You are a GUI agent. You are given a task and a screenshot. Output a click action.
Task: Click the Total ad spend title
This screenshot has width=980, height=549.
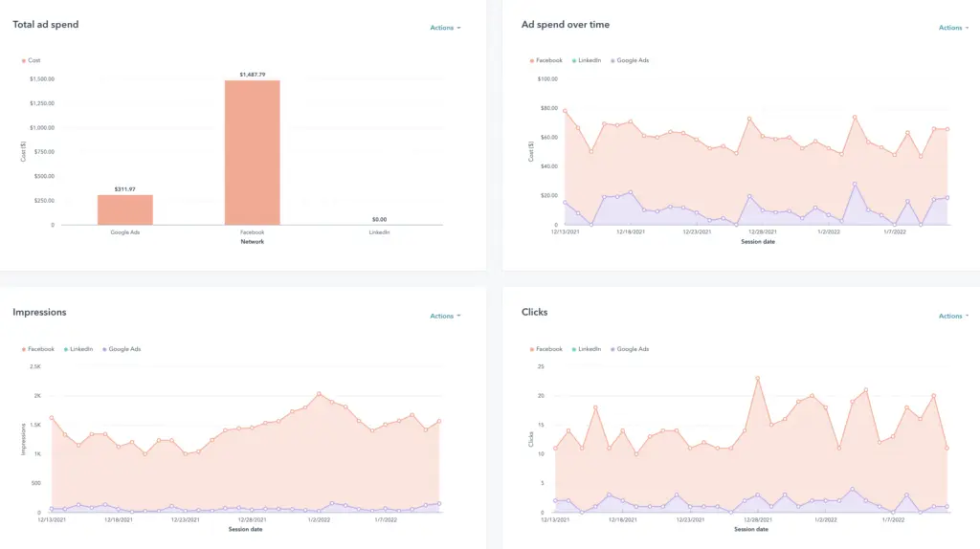tap(46, 24)
